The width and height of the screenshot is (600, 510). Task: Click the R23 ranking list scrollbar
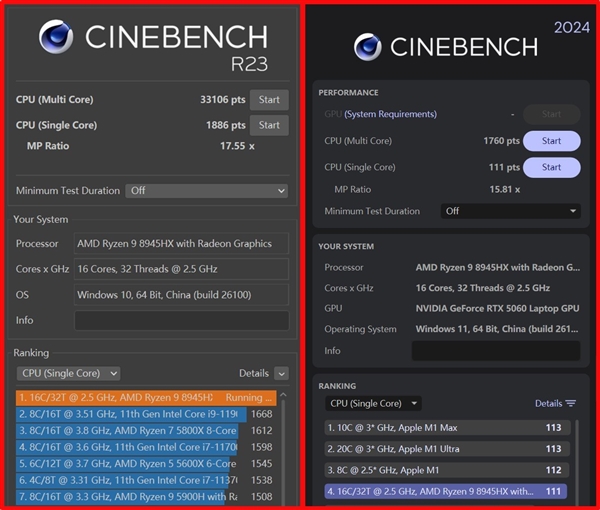pos(283,450)
